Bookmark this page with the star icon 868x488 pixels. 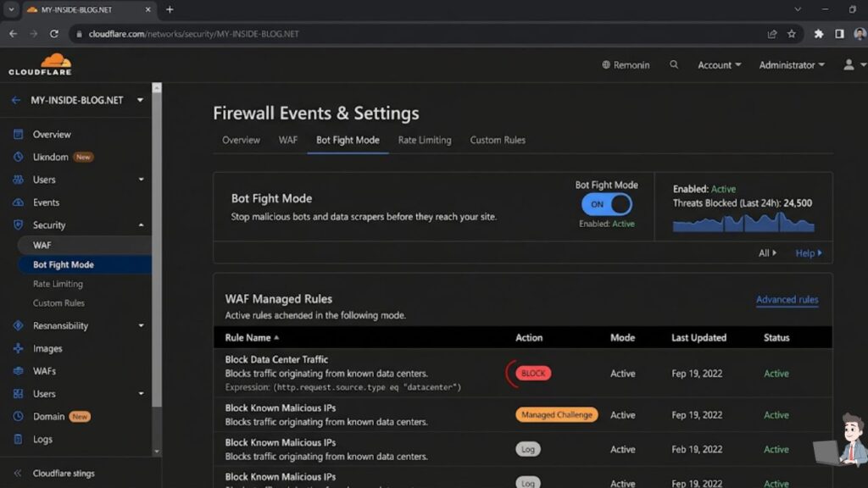tap(792, 34)
